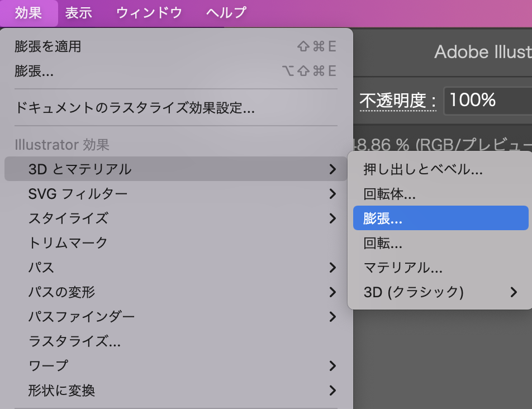Open the 表示 menu

tap(78, 12)
